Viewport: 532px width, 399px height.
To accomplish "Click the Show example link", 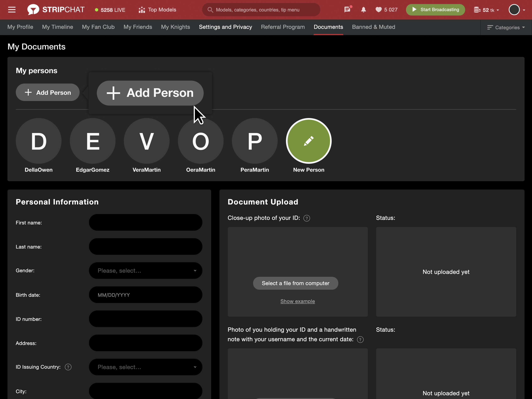I will click(x=298, y=301).
